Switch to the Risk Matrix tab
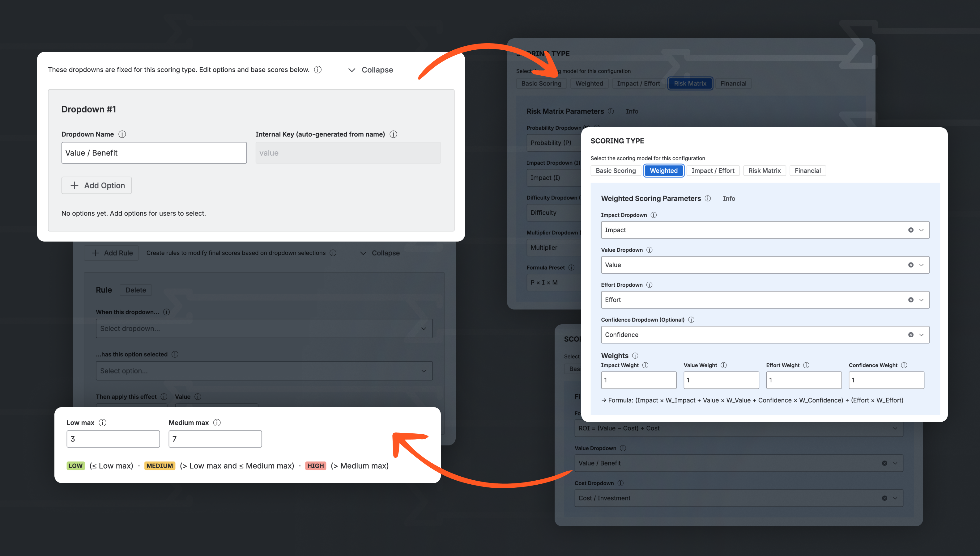980x556 pixels. 765,170
